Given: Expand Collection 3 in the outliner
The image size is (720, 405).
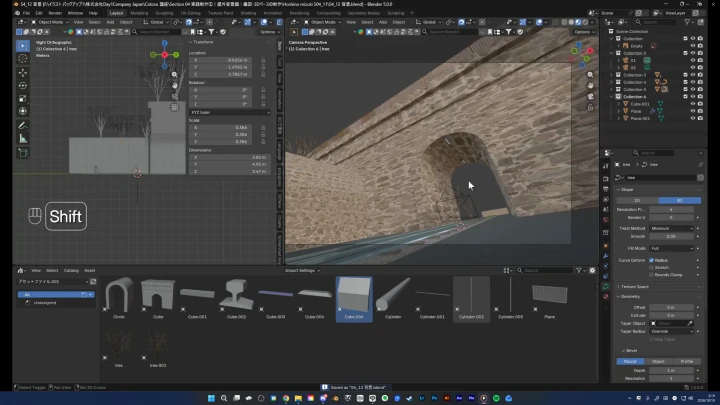Looking at the screenshot, I should 612,75.
